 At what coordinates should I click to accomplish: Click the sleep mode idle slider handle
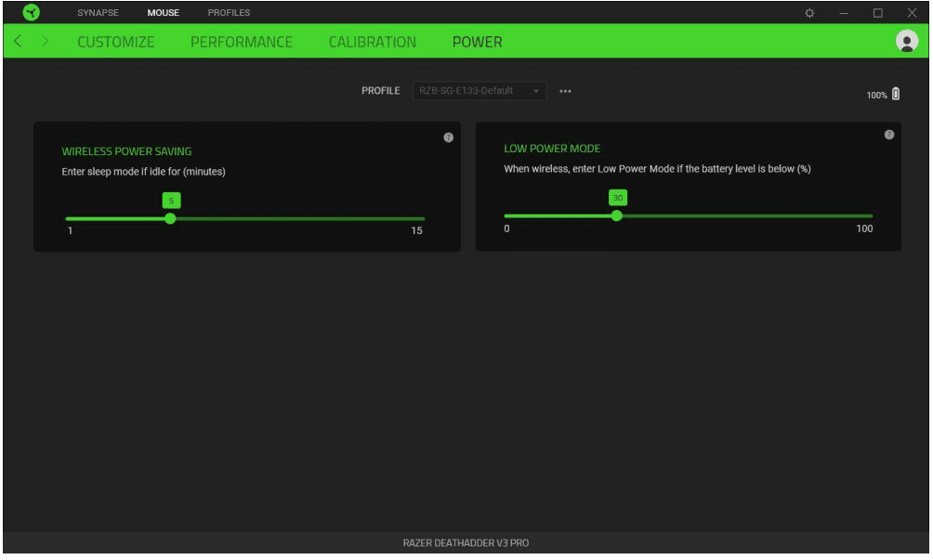point(170,218)
